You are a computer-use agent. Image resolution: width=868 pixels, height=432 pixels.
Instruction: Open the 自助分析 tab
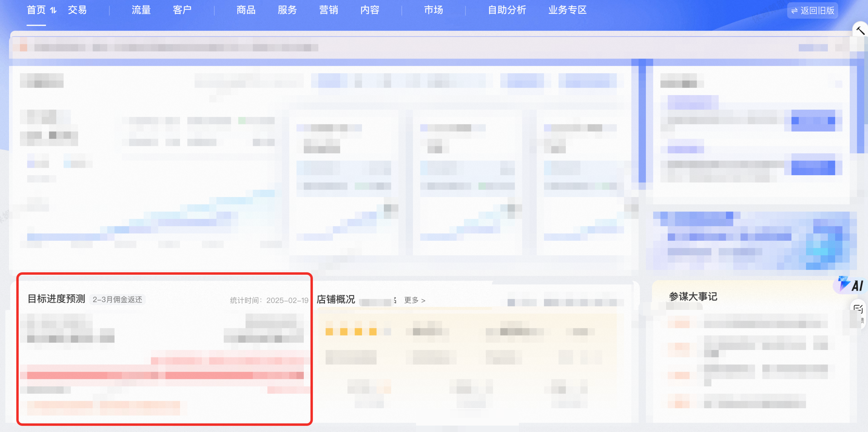(507, 10)
